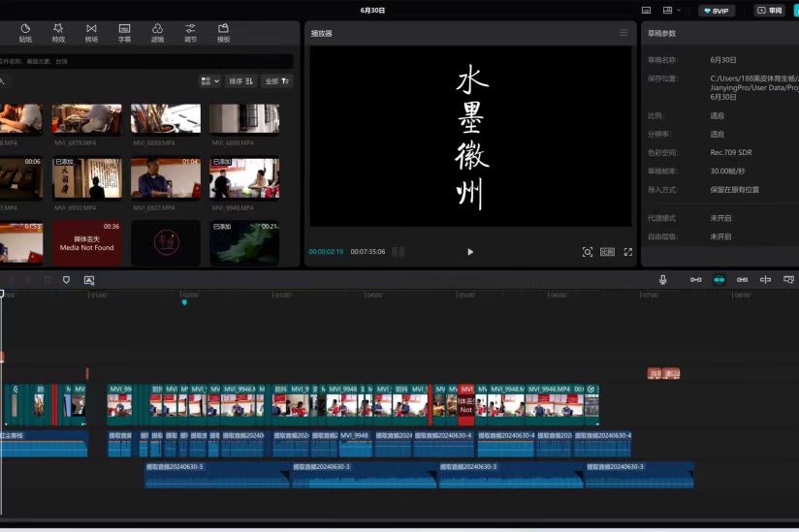This screenshot has height=532, width=799.
Task: Add a marker with the timeline shield icon
Action: (x=67, y=280)
